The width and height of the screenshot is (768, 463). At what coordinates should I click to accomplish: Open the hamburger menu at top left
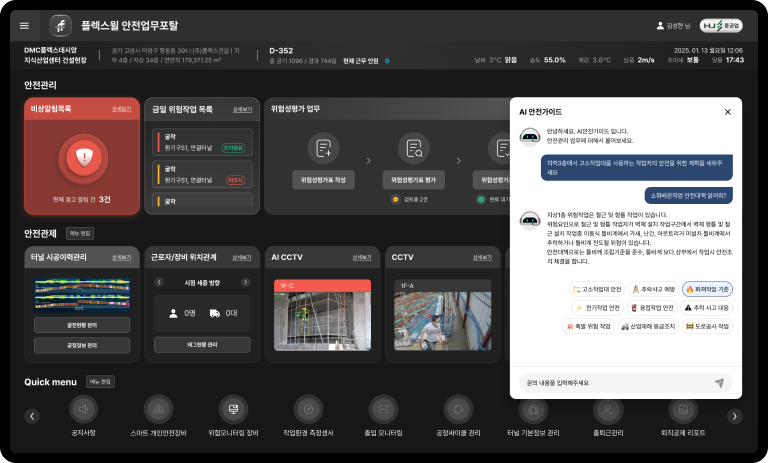(x=24, y=26)
